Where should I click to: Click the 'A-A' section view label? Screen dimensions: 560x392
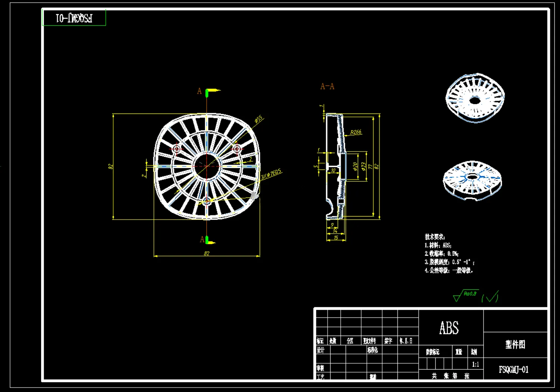(x=327, y=87)
